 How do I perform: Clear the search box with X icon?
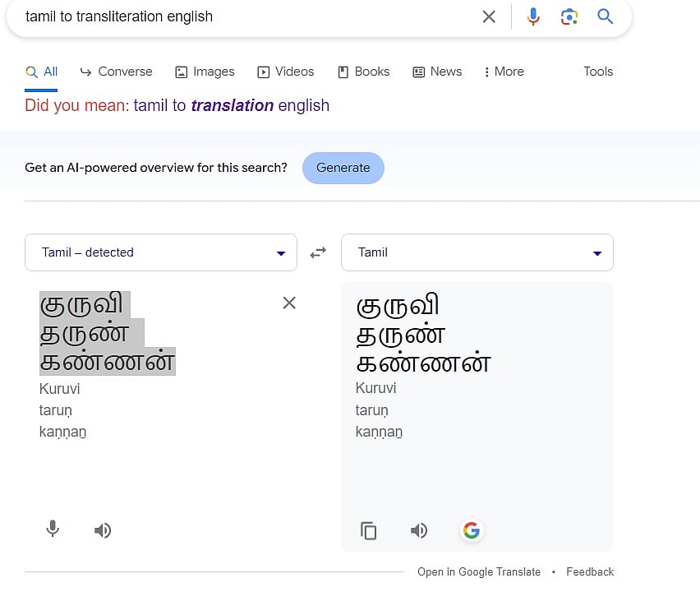[489, 16]
